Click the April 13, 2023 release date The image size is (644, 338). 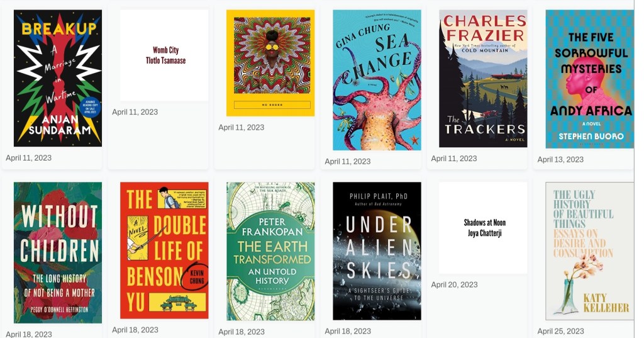pyautogui.click(x=560, y=160)
